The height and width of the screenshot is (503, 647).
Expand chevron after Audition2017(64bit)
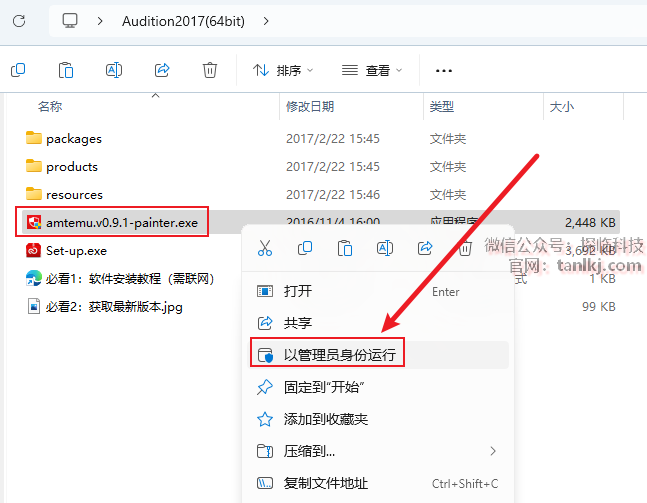coord(266,21)
